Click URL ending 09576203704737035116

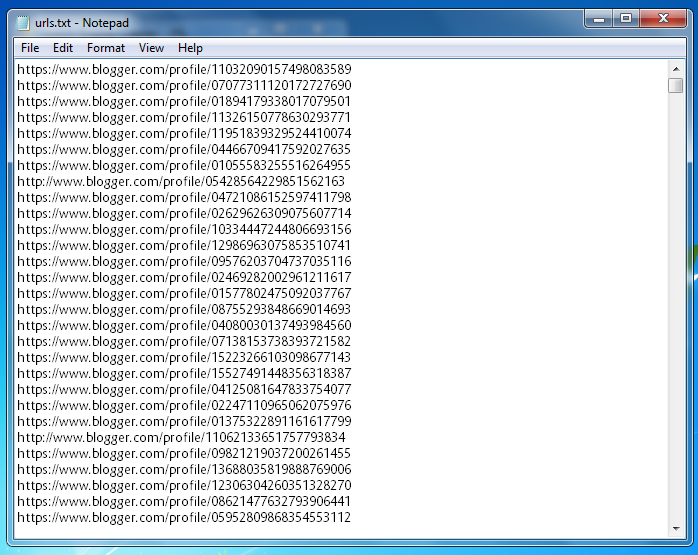coord(184,262)
